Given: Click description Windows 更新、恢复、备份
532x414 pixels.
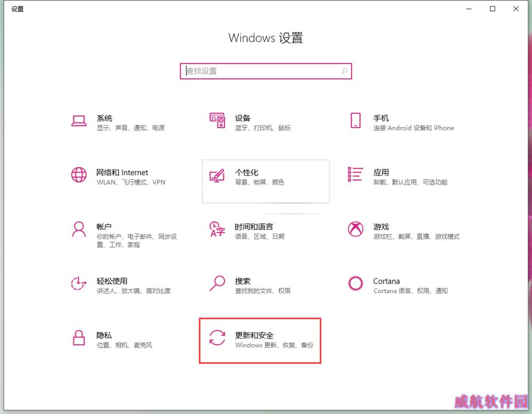Looking at the screenshot, I should click(x=274, y=345).
